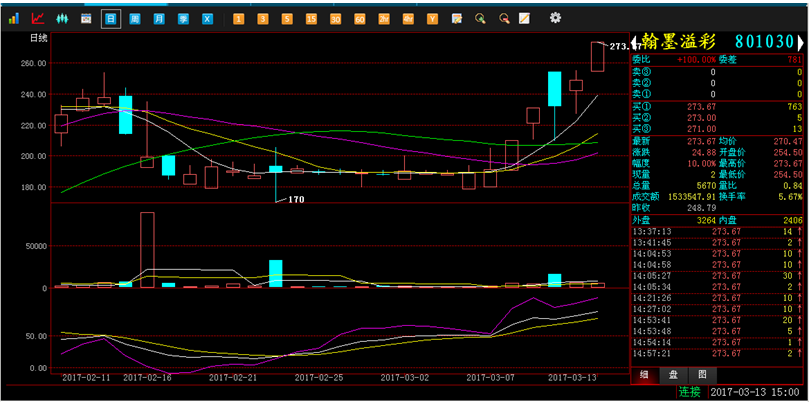Select the 1-minute interval button
Screen dimensions: 811x403
point(238,19)
